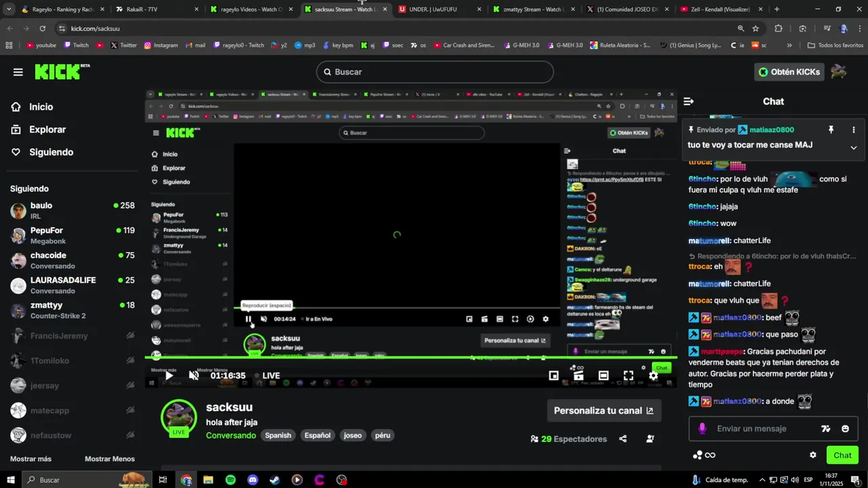The width and height of the screenshot is (868, 488).
Task: Expand following list with Mostrar más
Action: [31, 459]
